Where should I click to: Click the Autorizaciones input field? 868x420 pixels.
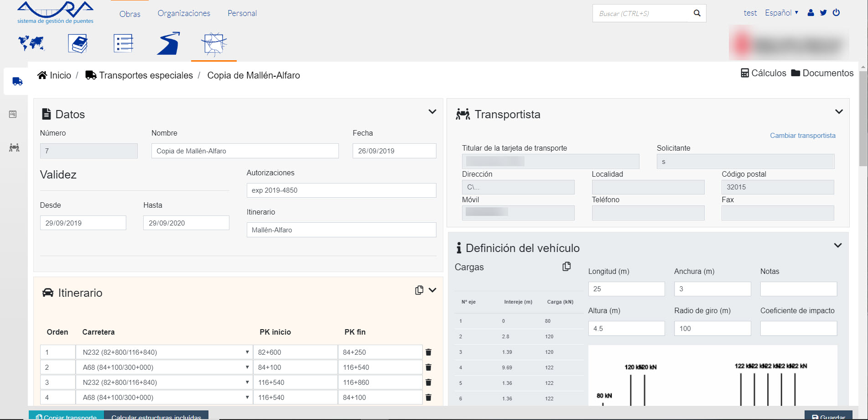pyautogui.click(x=341, y=190)
